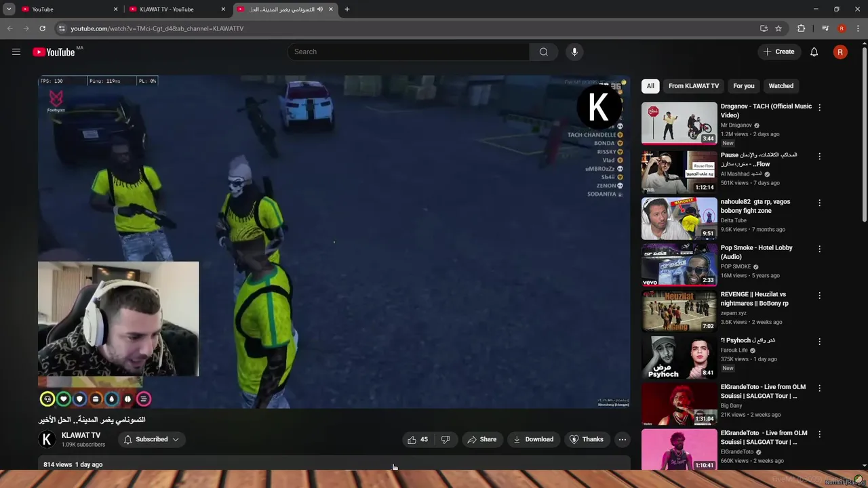Open the account avatar menu on YouTube
This screenshot has height=488, width=868.
pyautogui.click(x=840, y=52)
